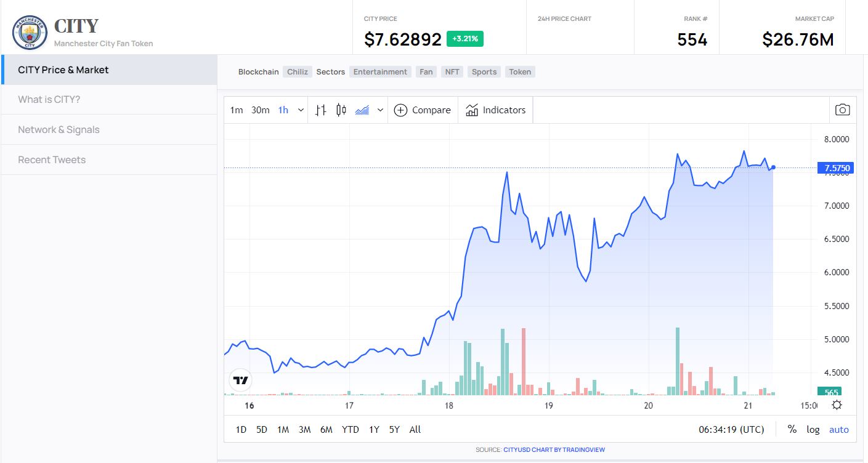This screenshot has width=868, height=463.
Task: Expand the chart style dropdown arrow
Action: tap(380, 110)
